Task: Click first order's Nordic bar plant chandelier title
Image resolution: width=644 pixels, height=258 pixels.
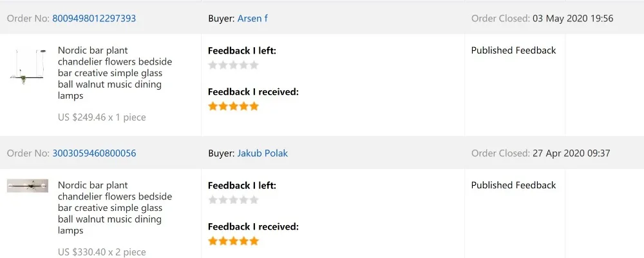Action: tap(115, 74)
